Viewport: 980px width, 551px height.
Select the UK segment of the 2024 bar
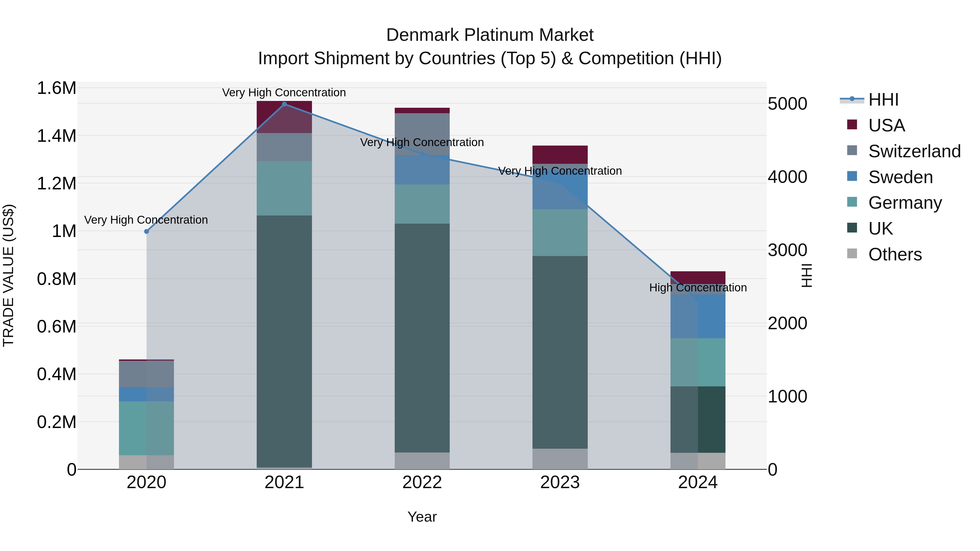click(x=698, y=419)
